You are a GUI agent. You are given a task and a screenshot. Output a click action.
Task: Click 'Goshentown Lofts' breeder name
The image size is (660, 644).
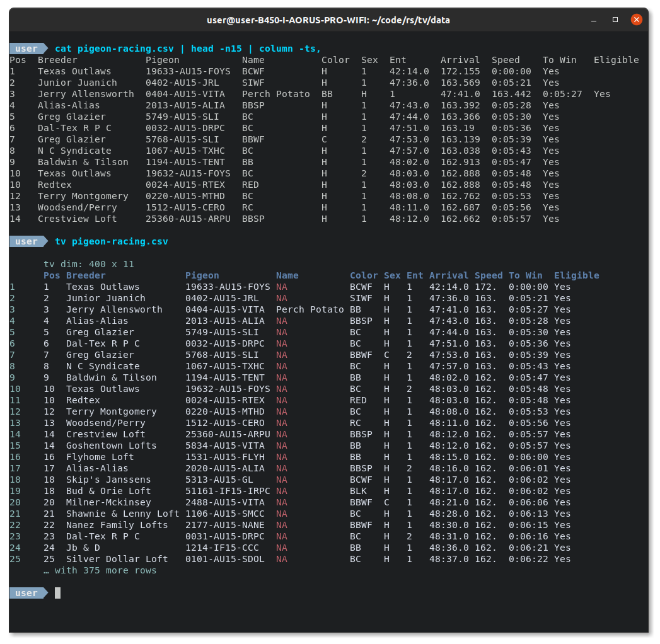point(111,446)
